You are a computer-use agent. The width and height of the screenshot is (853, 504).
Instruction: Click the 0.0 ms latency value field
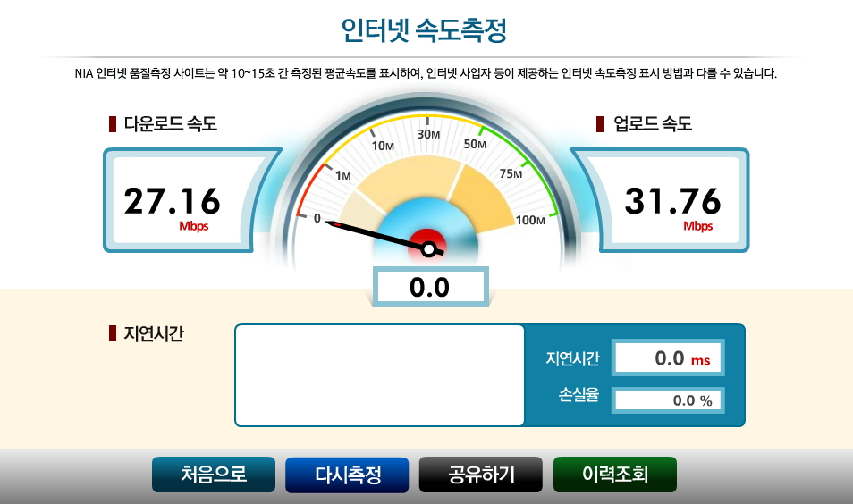point(668,357)
